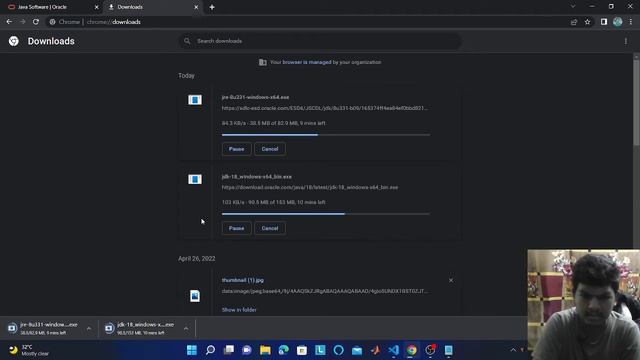Cancel the jdk-18 windows download

click(270, 228)
